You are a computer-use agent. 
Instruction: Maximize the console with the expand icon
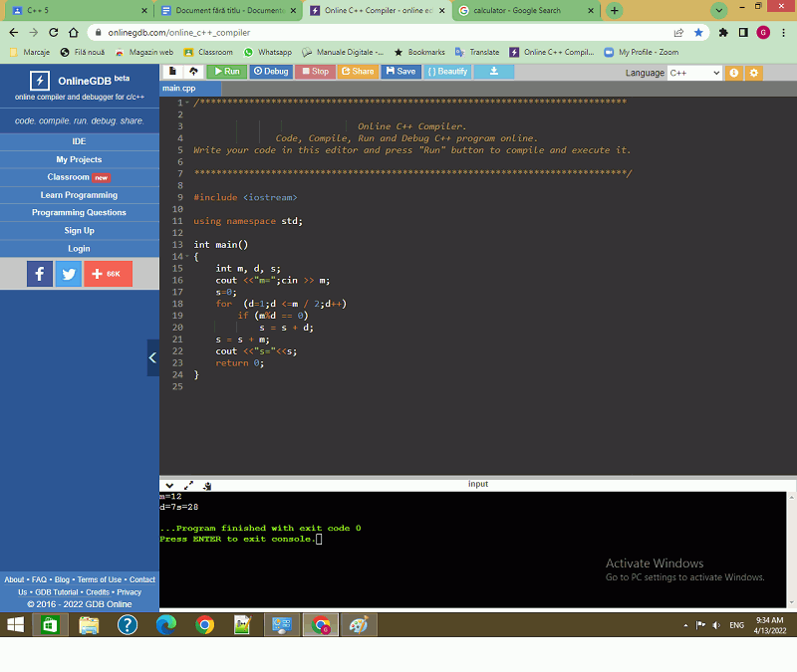pyautogui.click(x=189, y=486)
